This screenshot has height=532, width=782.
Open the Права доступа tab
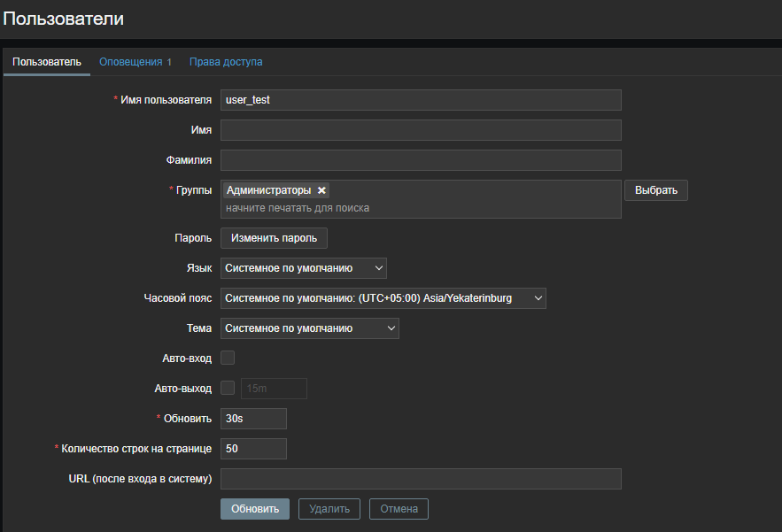(x=226, y=62)
